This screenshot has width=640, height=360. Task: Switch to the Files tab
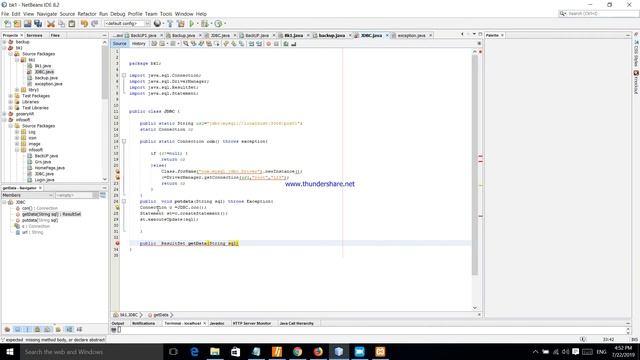coord(56,36)
